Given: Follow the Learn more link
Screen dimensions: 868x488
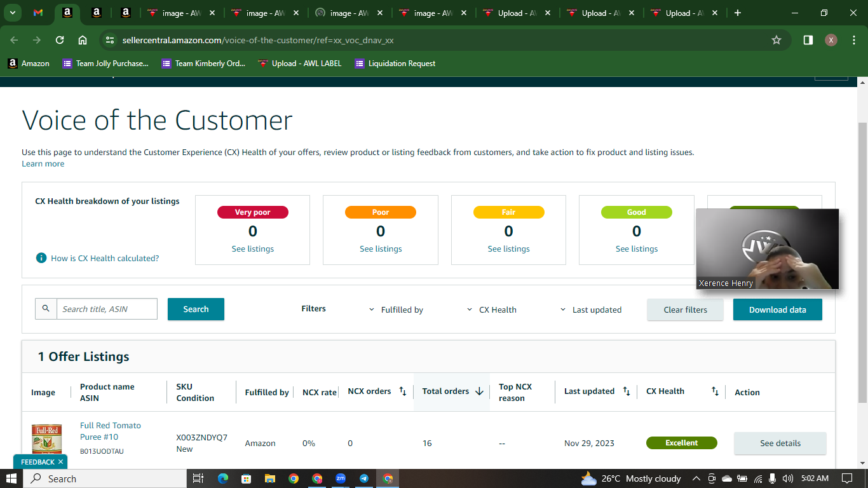Looking at the screenshot, I should coord(43,163).
